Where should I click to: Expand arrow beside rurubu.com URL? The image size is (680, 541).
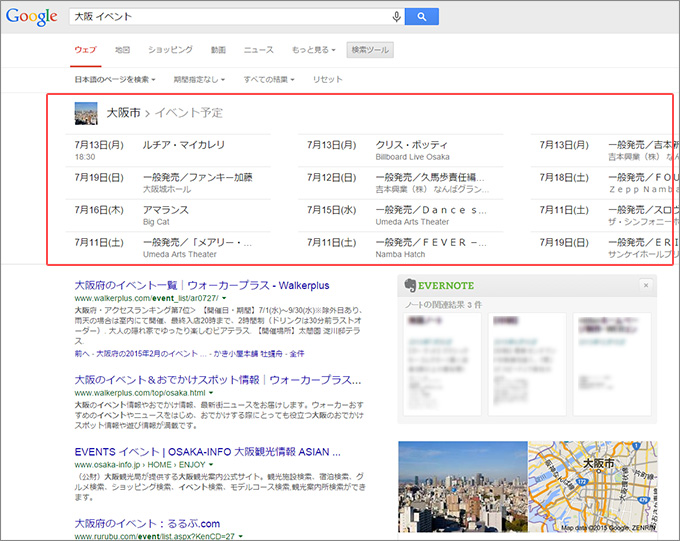[241, 536]
